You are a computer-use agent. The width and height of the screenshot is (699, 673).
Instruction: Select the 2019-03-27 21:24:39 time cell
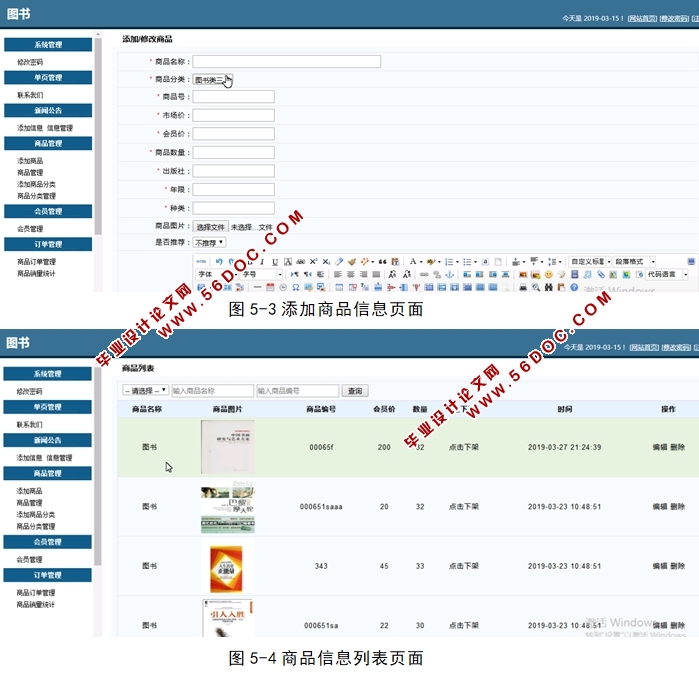pyautogui.click(x=564, y=447)
